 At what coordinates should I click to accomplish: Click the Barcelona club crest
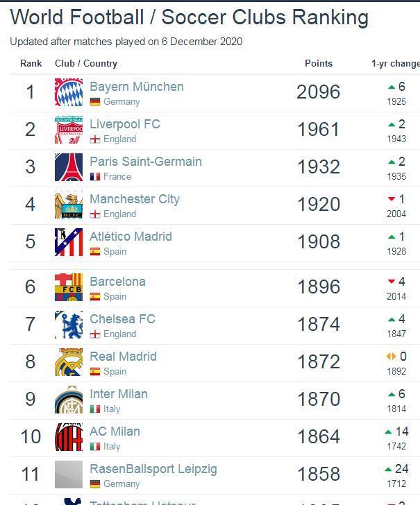(x=69, y=287)
